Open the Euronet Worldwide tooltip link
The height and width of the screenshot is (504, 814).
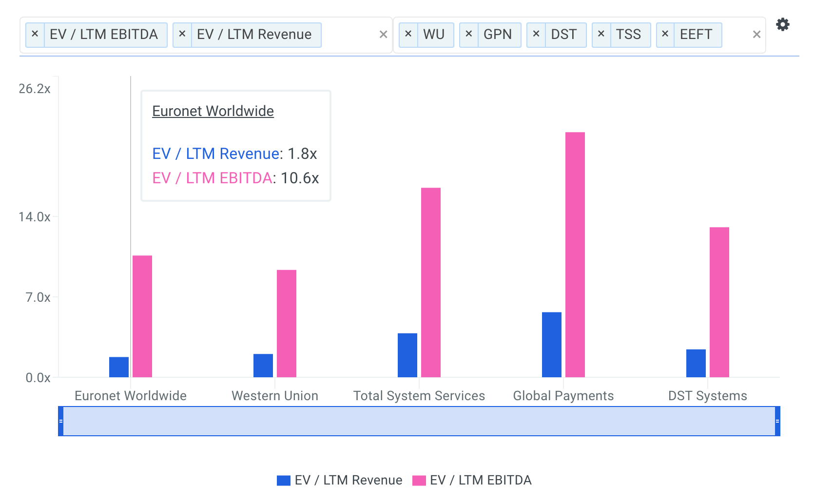(x=213, y=111)
